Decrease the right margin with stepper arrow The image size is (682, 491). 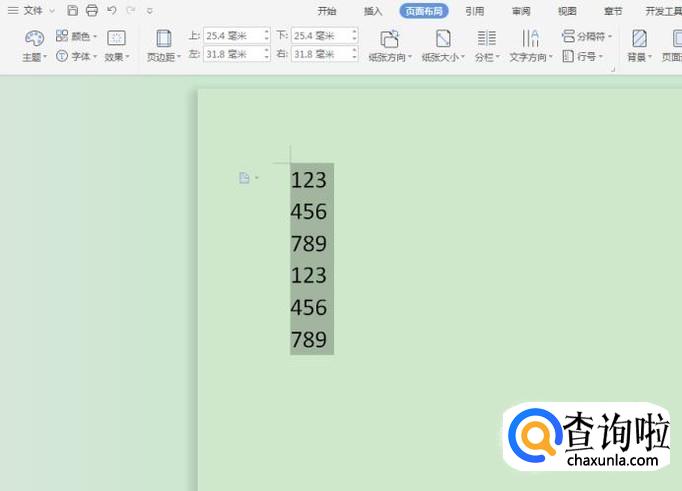click(354, 58)
